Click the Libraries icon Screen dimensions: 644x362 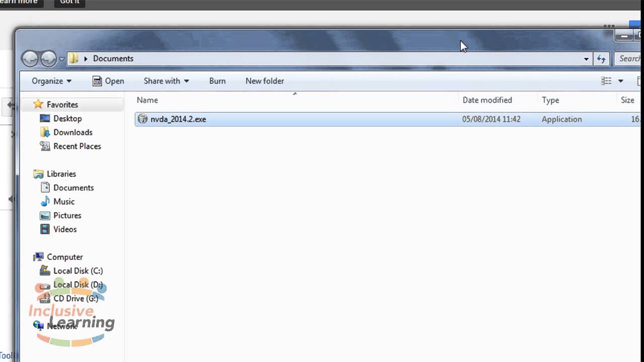[x=38, y=174]
